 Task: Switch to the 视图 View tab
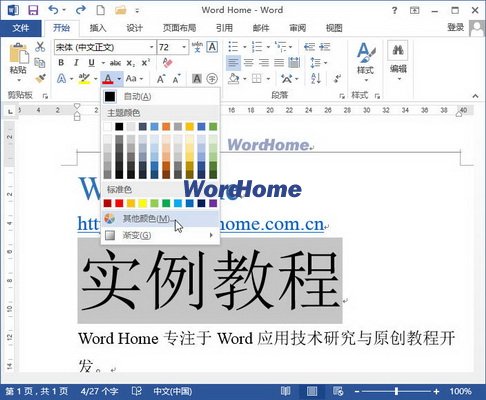pos(334,28)
